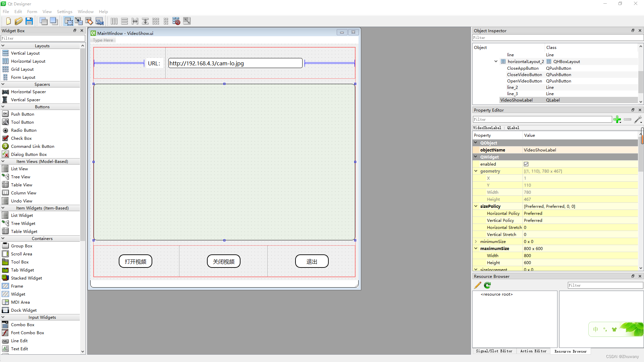Reload resources with green refresh icon
The width and height of the screenshot is (644, 362).
tap(487, 285)
